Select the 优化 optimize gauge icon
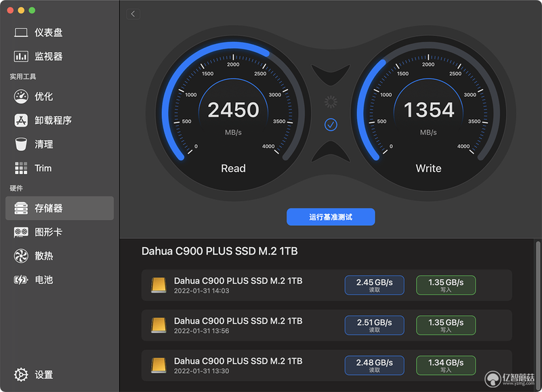542x392 pixels. point(21,96)
